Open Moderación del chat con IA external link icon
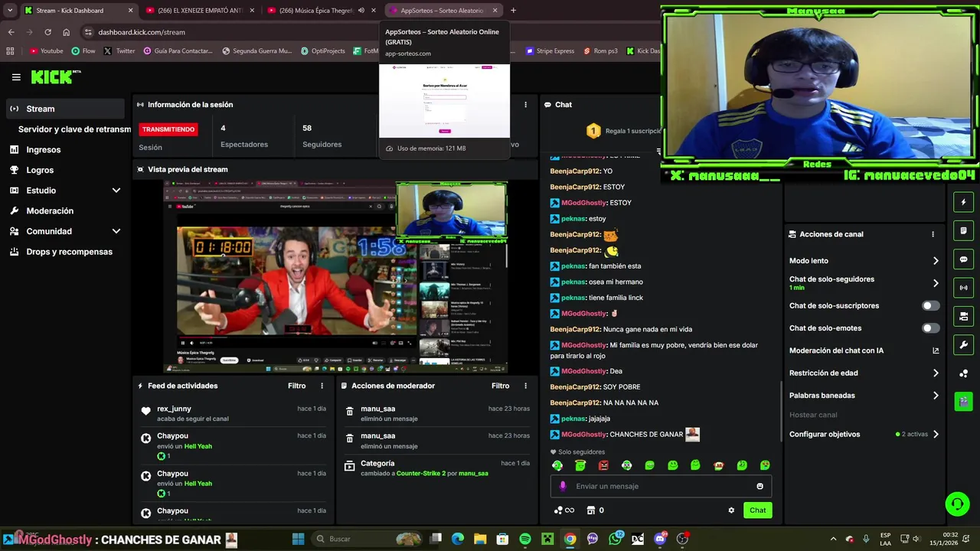 tap(935, 350)
